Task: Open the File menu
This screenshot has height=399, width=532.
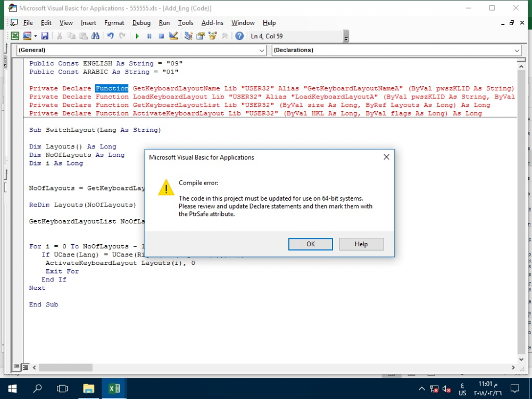Action: (x=28, y=23)
